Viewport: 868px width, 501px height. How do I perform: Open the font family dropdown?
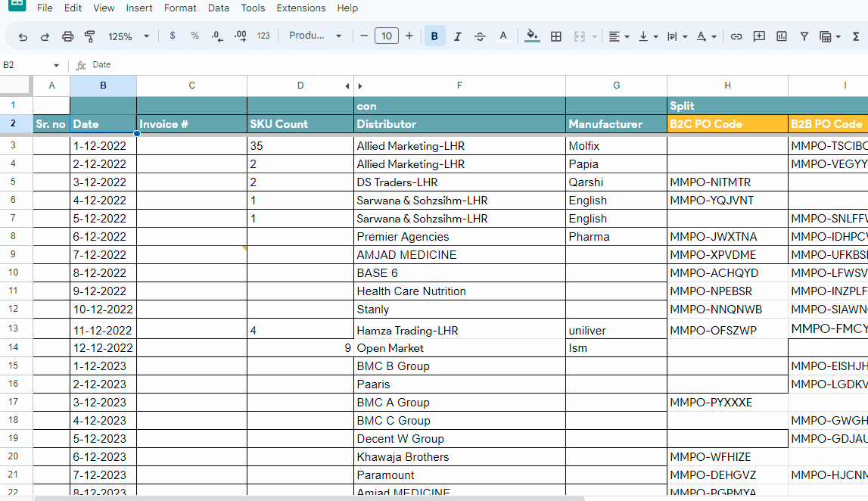[x=315, y=36]
